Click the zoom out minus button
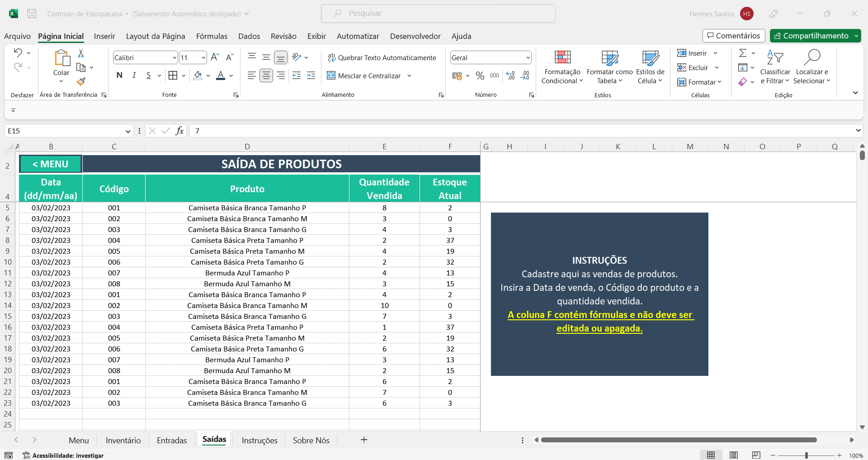Viewport: 868px width, 460px height. coord(773,455)
